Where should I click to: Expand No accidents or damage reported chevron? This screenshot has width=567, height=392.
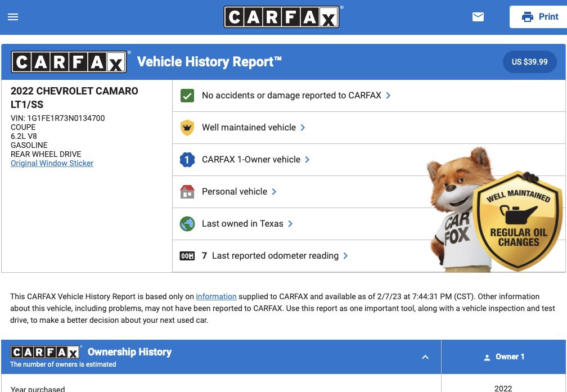pyautogui.click(x=388, y=96)
